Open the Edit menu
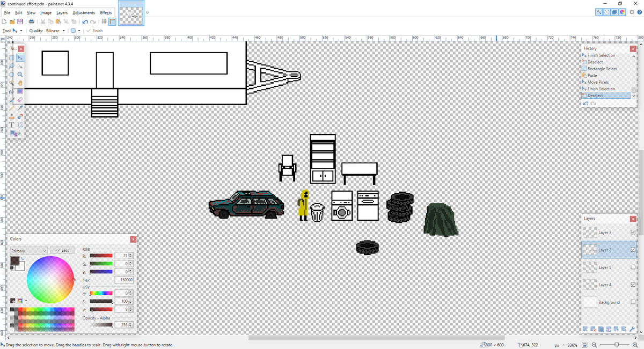Screen dimensions: 644x349 pos(19,12)
